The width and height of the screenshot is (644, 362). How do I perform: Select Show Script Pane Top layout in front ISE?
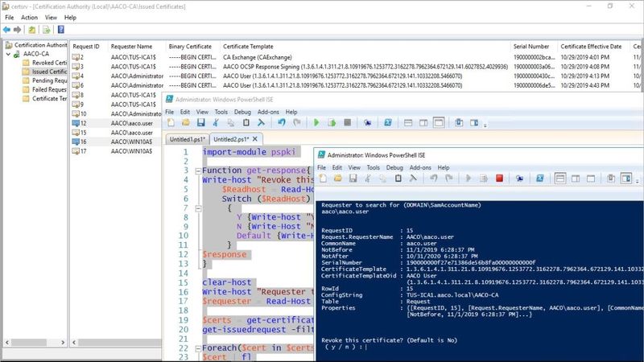(560, 178)
